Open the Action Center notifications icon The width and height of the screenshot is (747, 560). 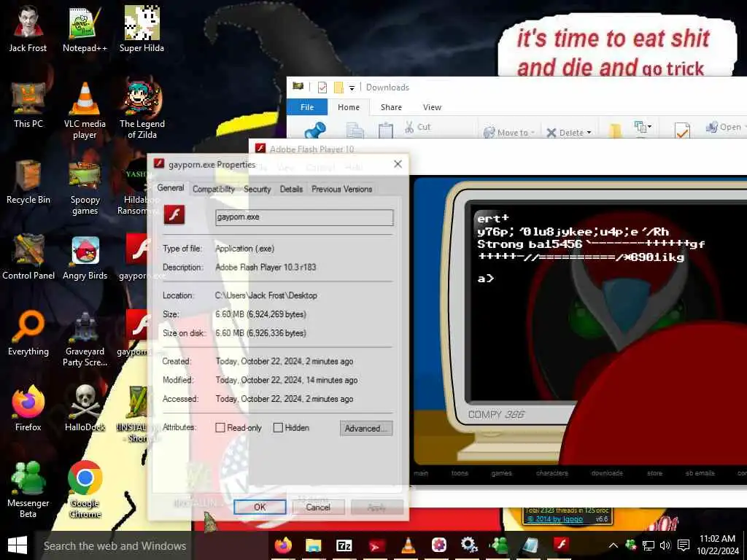[x=684, y=545]
